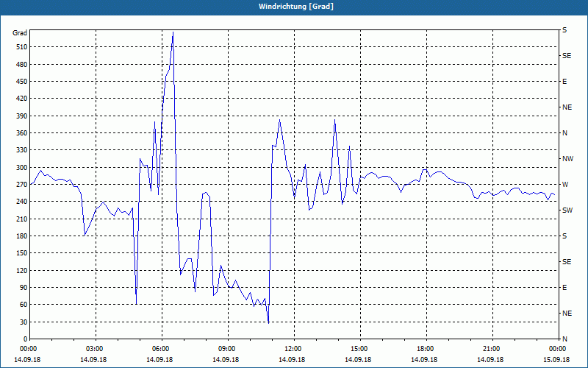Viewport: 588px width, 368px height.
Task: Select the 450 y-axis tick label
Action: [22, 82]
